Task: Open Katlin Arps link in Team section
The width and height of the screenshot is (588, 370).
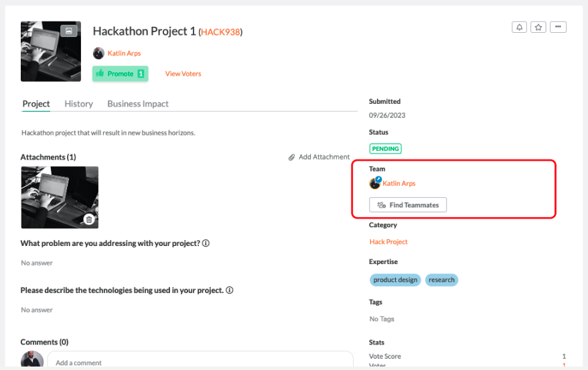Action: pyautogui.click(x=399, y=184)
